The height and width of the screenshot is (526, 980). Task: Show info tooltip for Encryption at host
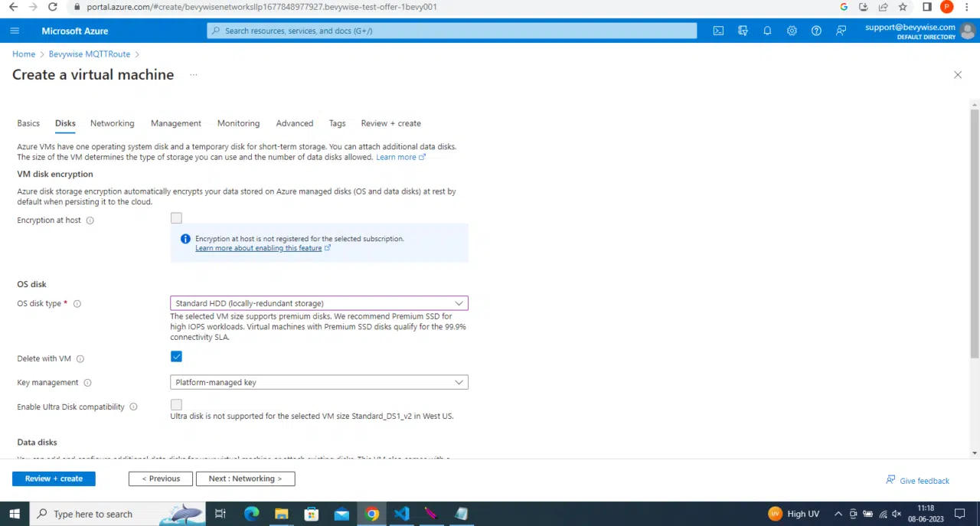click(x=90, y=221)
